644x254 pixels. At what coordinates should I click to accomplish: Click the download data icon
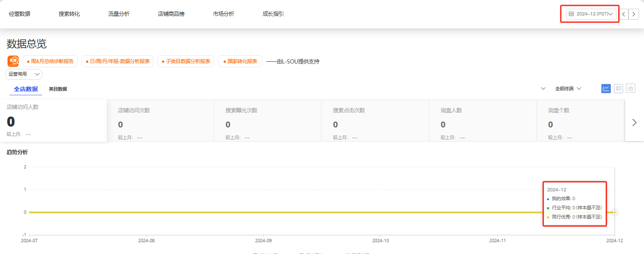tap(631, 89)
